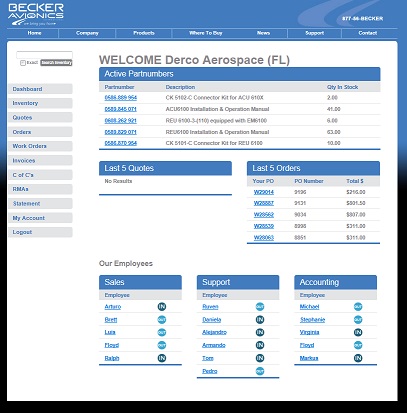
Task: Open Pedro's employee link
Action: coord(210,371)
